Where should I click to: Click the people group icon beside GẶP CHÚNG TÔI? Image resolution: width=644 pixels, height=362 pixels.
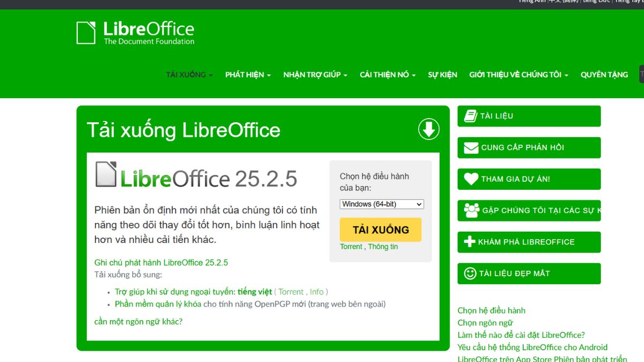coord(472,210)
